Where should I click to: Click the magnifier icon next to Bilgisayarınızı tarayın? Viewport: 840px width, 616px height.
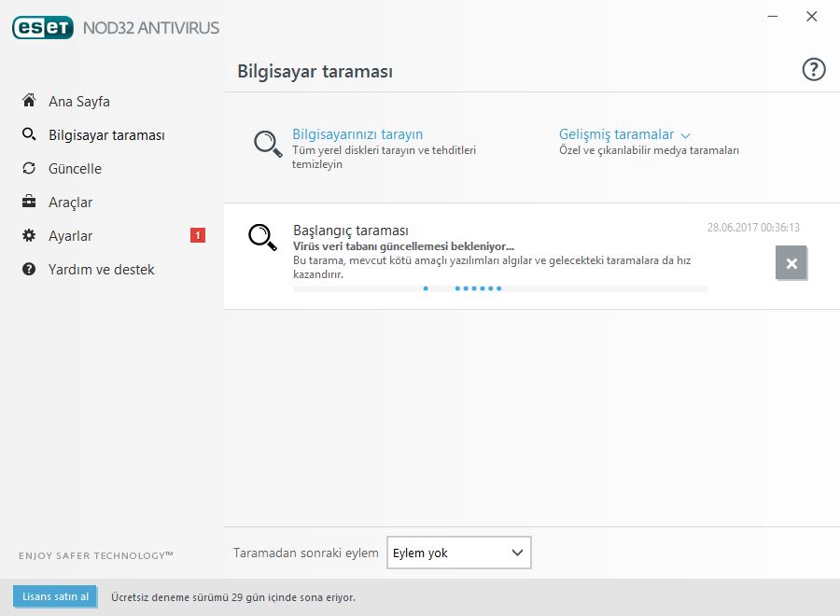268,144
